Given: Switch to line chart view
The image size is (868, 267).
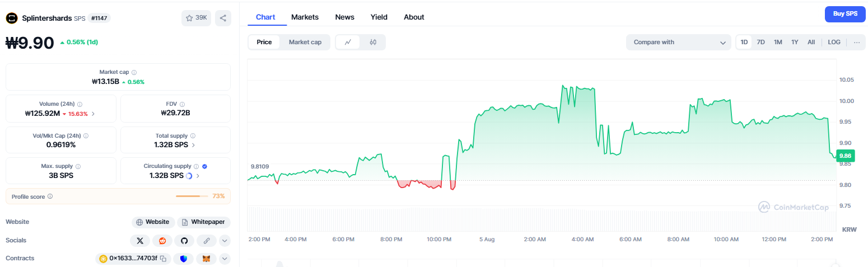Looking at the screenshot, I should click(x=348, y=42).
